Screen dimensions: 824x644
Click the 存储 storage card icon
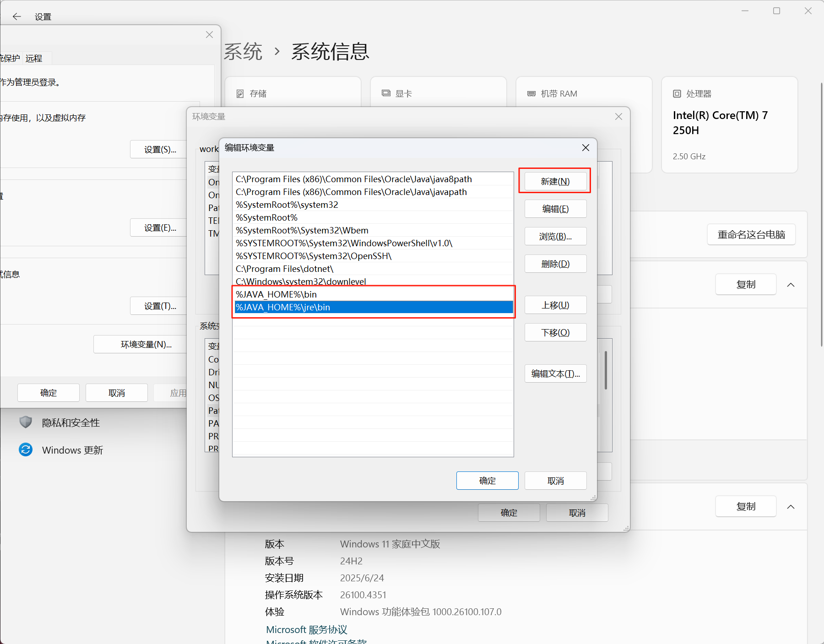[x=240, y=93]
